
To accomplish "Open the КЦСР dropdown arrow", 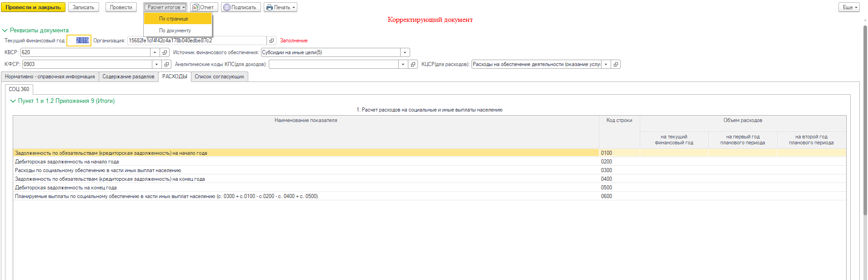I will pos(606,64).
